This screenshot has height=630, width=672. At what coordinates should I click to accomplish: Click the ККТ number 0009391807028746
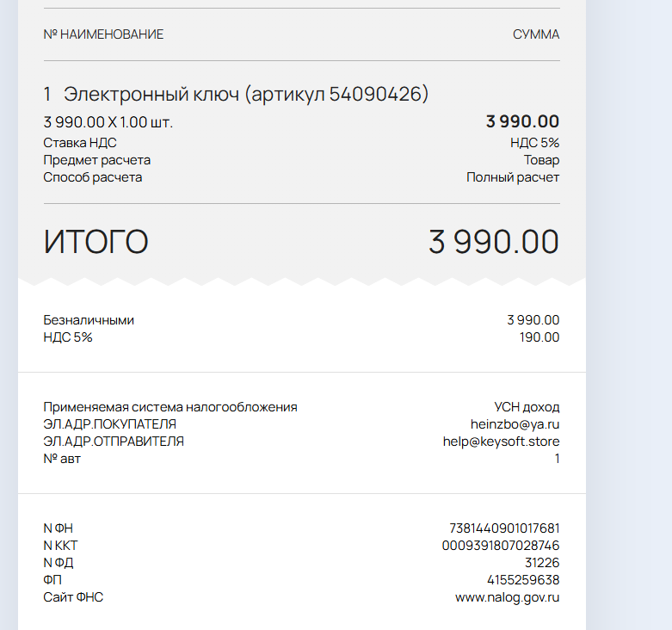click(501, 546)
